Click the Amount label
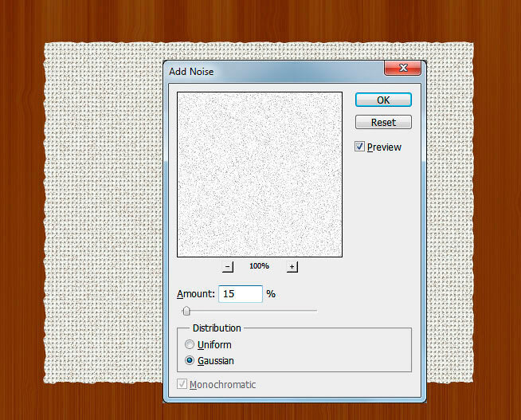The height and width of the screenshot is (420, 521). point(196,294)
